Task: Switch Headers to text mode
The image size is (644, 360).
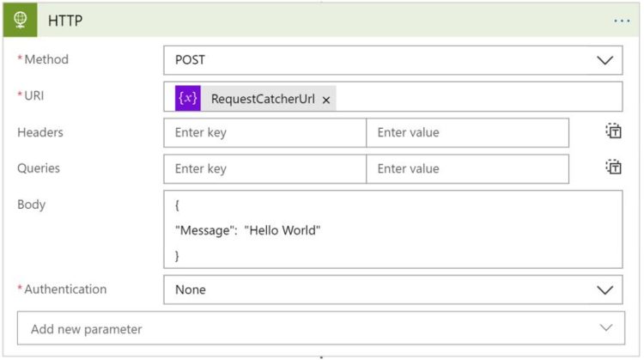Action: pos(614,131)
